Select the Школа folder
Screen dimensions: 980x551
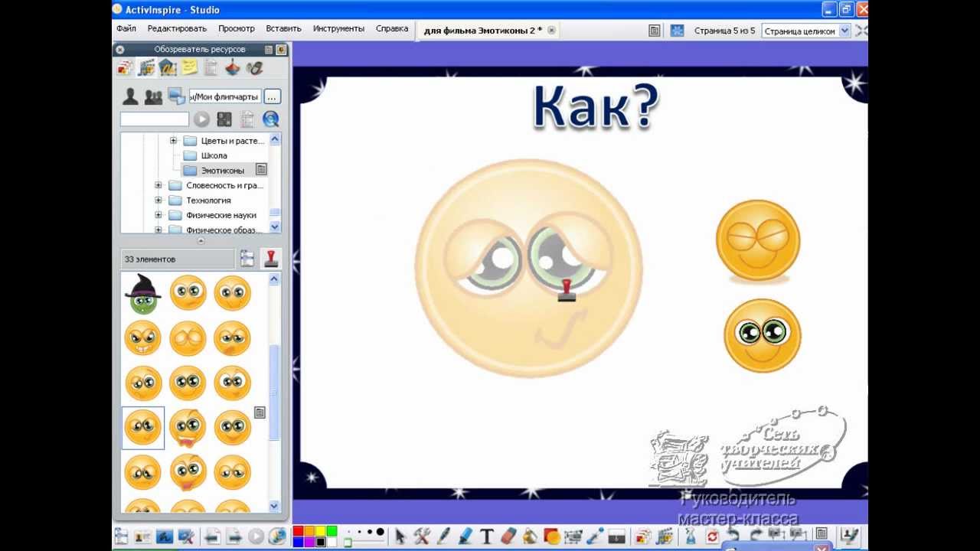pos(214,155)
